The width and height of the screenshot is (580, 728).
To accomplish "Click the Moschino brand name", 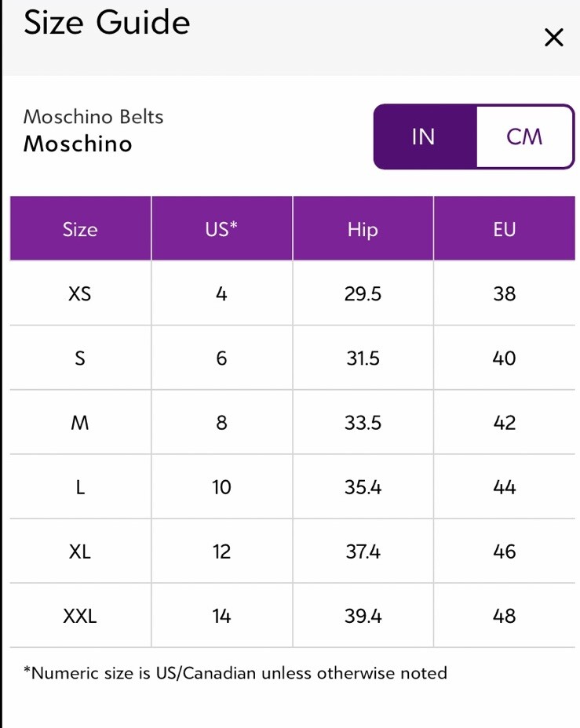I will pyautogui.click(x=78, y=144).
